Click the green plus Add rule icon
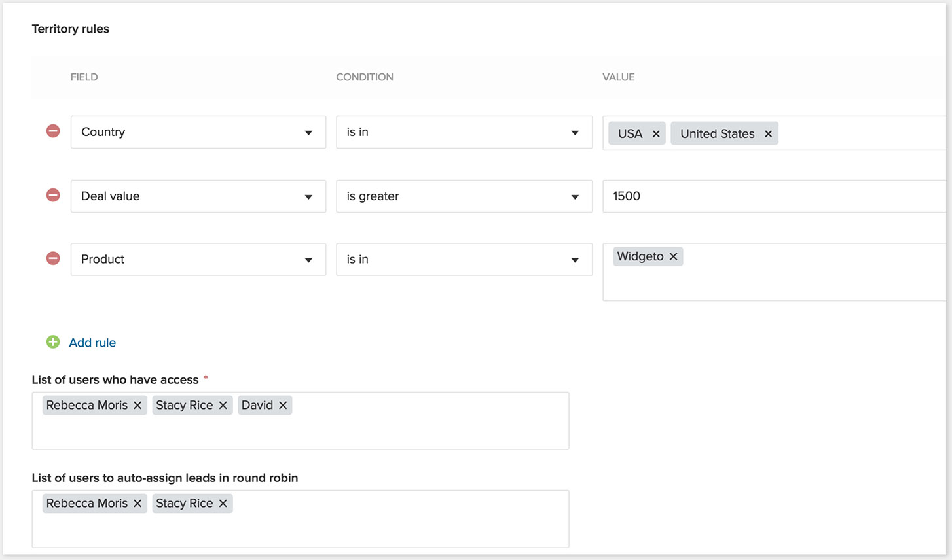This screenshot has width=952, height=560. (x=53, y=342)
